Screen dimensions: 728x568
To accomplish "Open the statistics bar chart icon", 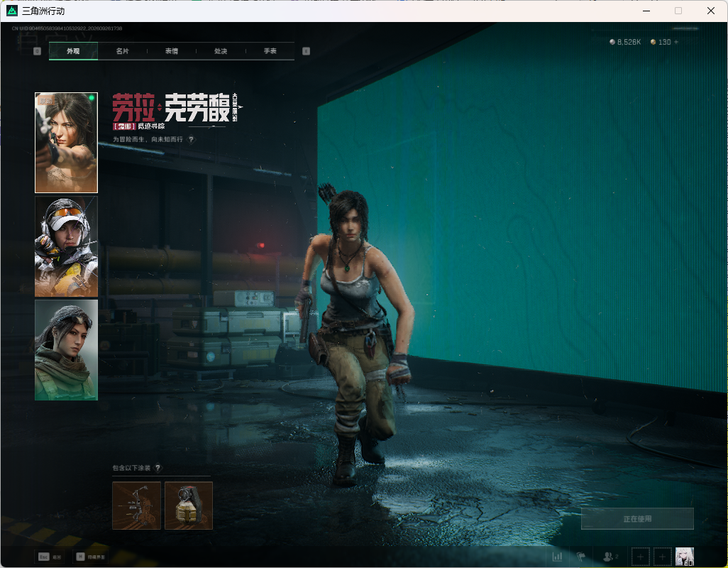I will click(557, 556).
